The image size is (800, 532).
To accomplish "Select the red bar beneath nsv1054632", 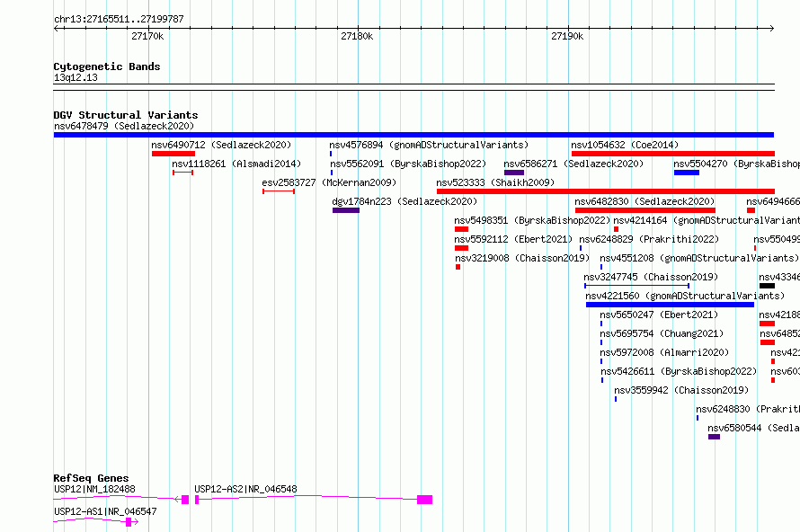I will tap(673, 154).
